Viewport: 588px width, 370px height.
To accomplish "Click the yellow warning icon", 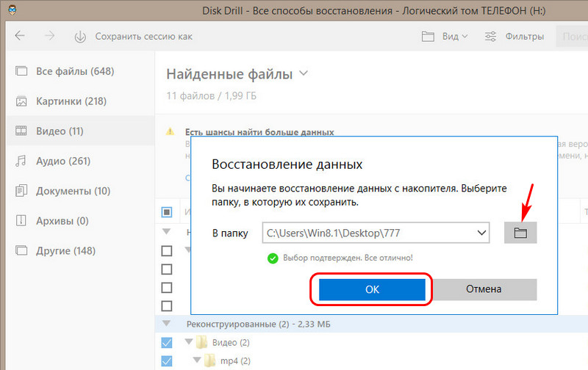I will [171, 131].
